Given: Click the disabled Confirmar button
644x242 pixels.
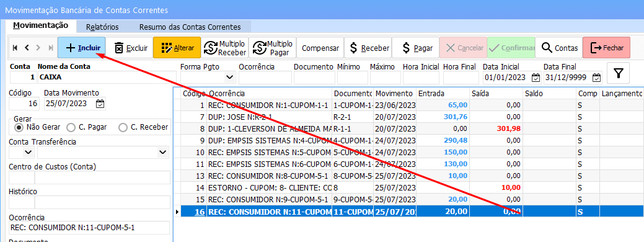Looking at the screenshot, I should coord(511,48).
